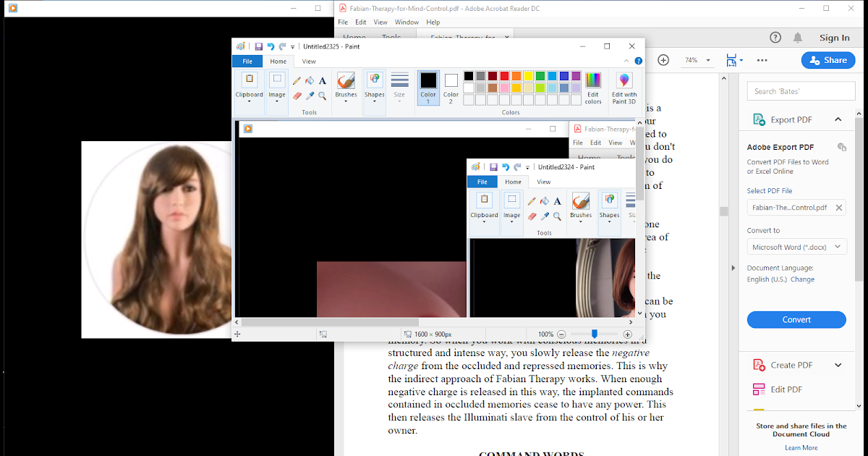Click copy icon beside Adobe Export PDF
Screen dimensions: 868x456
[841, 147]
